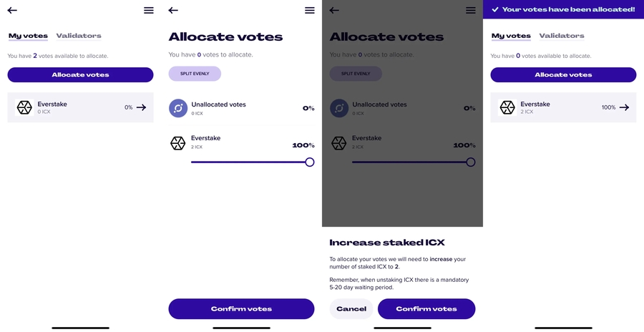The image size is (644, 332).
Task: Open hamburger menu on screen with 2 votes available
Action: (x=148, y=11)
